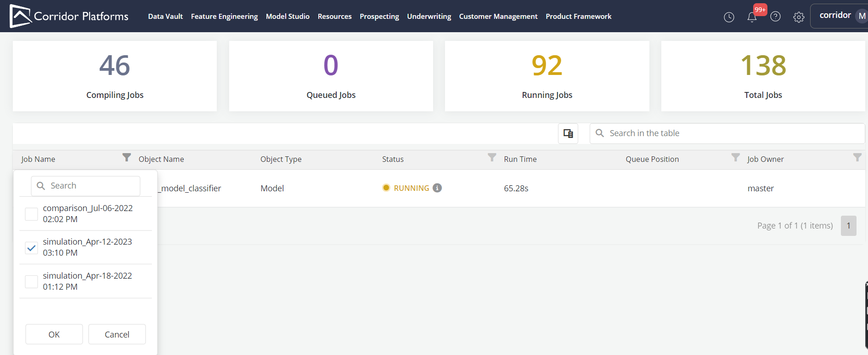
Task: Click the Corridor Platforms logo icon
Action: coord(20,16)
